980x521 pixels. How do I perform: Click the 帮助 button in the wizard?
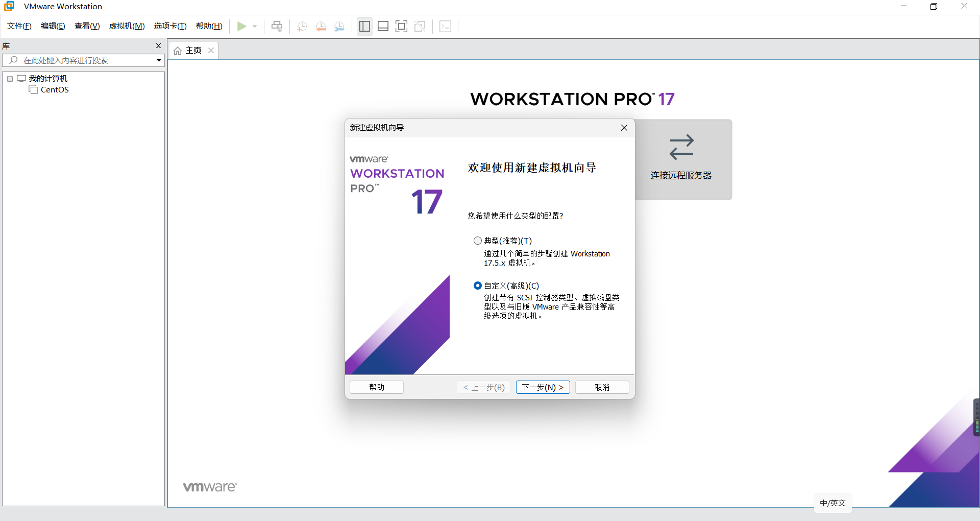pyautogui.click(x=376, y=387)
